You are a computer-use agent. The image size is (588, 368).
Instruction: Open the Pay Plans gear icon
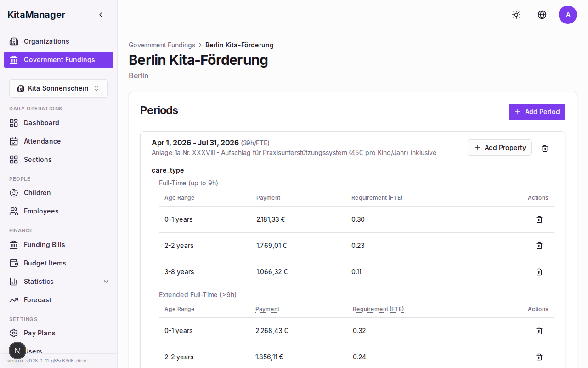click(14, 333)
